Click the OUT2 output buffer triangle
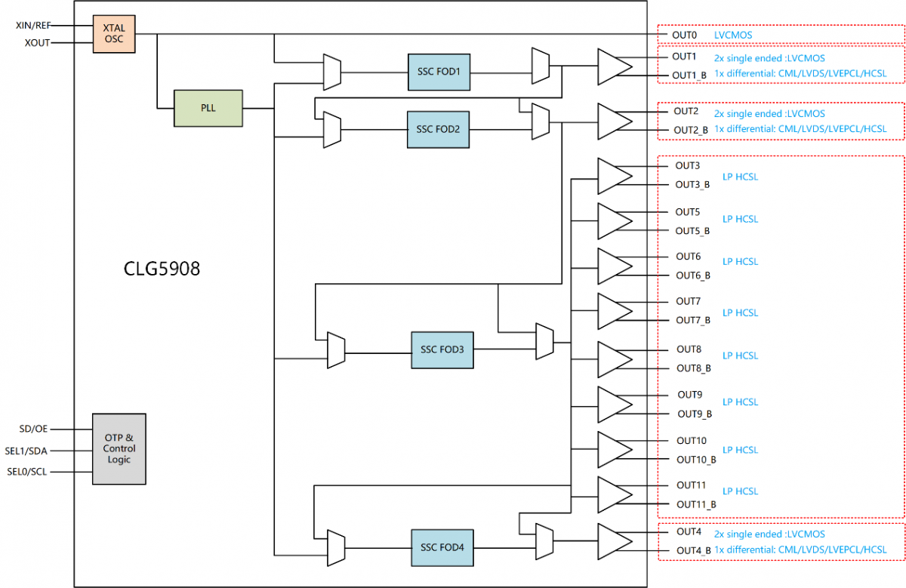 pyautogui.click(x=615, y=121)
